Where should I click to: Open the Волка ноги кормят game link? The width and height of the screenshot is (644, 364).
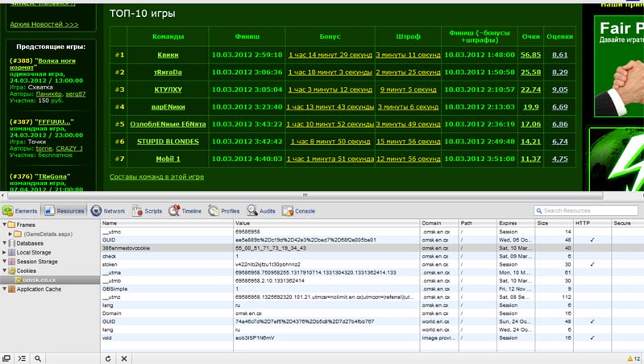43,64
